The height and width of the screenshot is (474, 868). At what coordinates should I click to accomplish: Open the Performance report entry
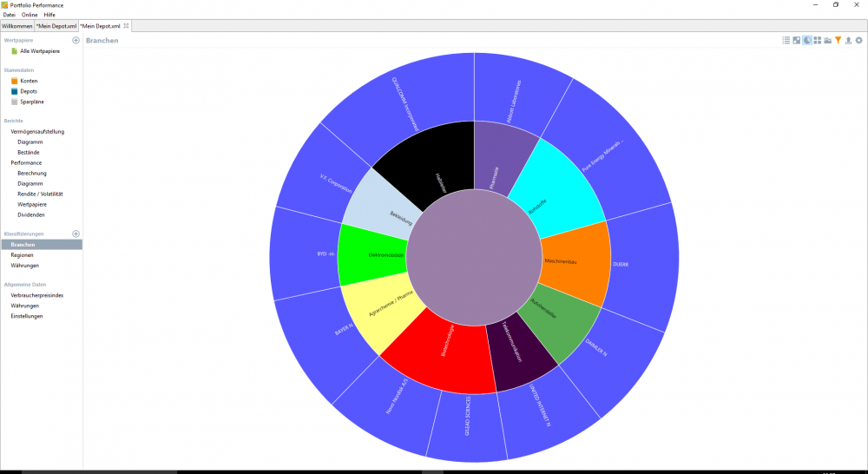26,163
